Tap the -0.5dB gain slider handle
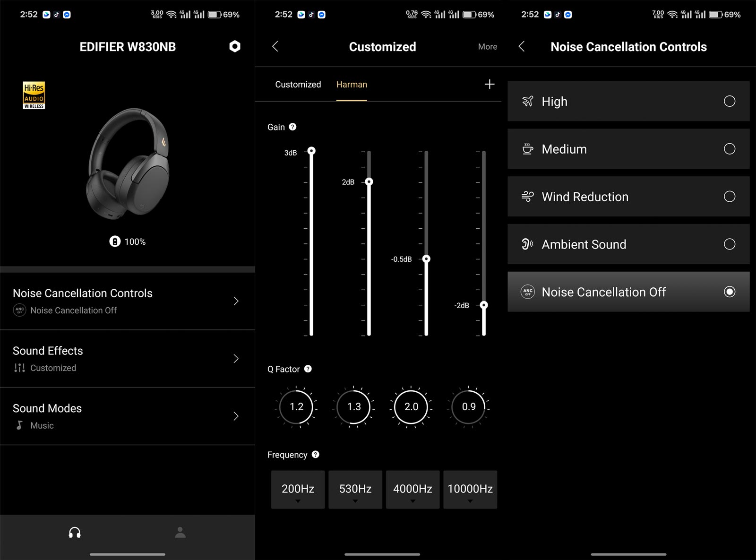The image size is (756, 560). [x=426, y=259]
